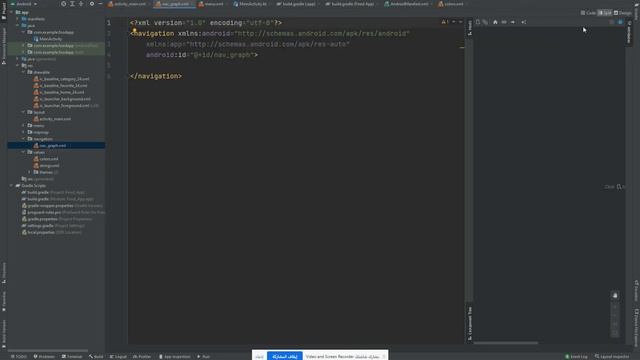Click the pan hand icon in design surface

coord(615,295)
